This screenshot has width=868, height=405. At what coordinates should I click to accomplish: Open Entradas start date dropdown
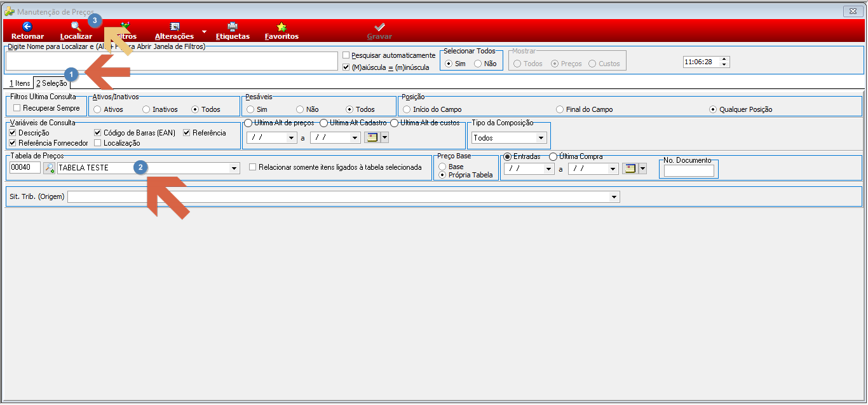[x=549, y=168]
